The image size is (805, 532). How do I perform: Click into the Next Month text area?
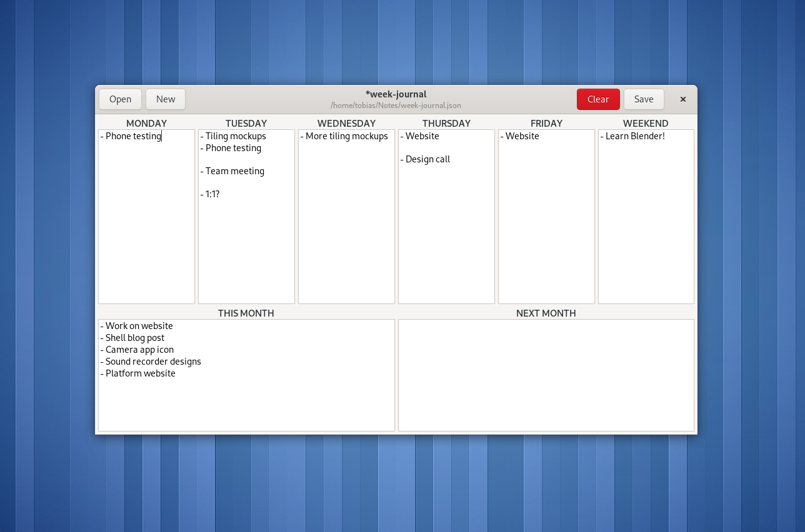(x=546, y=375)
